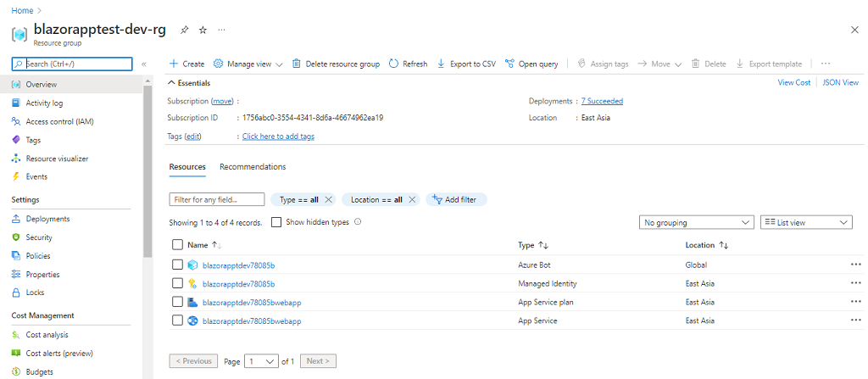This screenshot has height=379, width=868.
Task: Remove the Type == all filter
Action: pos(328,199)
